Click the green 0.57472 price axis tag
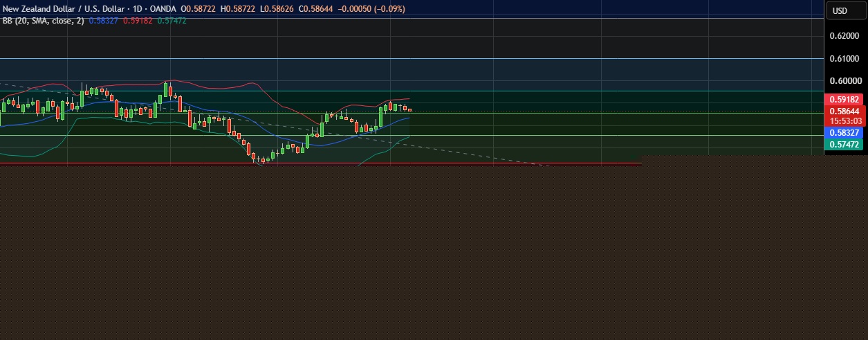Viewport: 868px width, 340px height. tap(844, 144)
